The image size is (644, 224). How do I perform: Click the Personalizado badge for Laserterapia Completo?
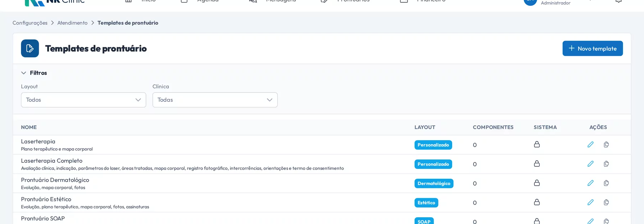(433, 164)
